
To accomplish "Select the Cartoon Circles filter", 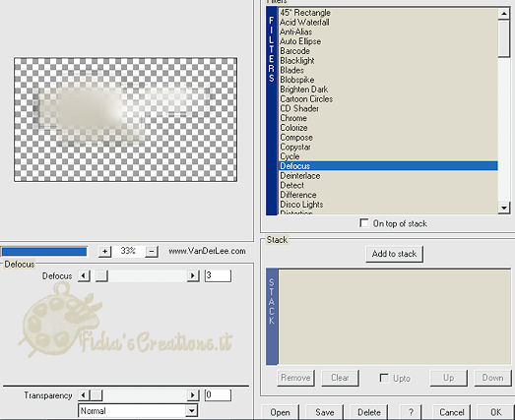I will 388,98.
